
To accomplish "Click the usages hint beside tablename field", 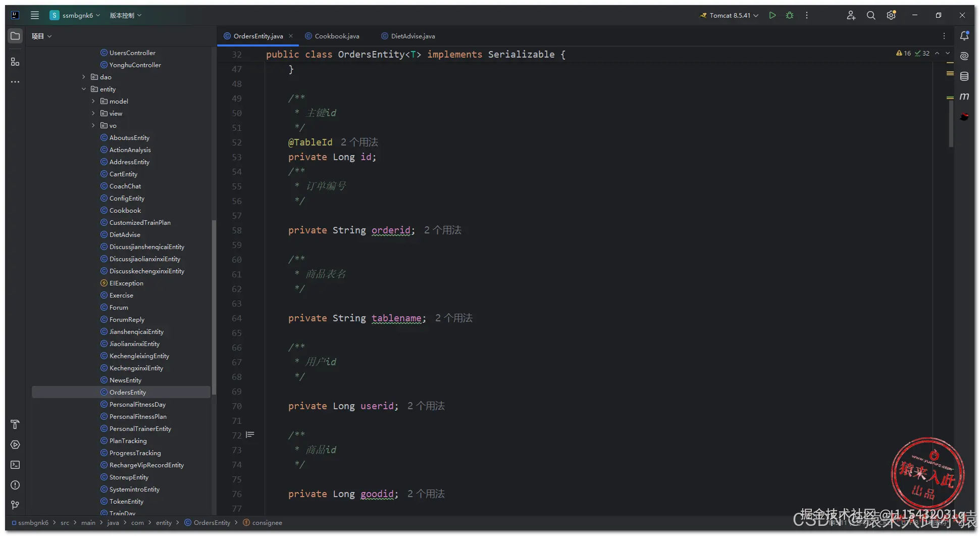I will (454, 318).
